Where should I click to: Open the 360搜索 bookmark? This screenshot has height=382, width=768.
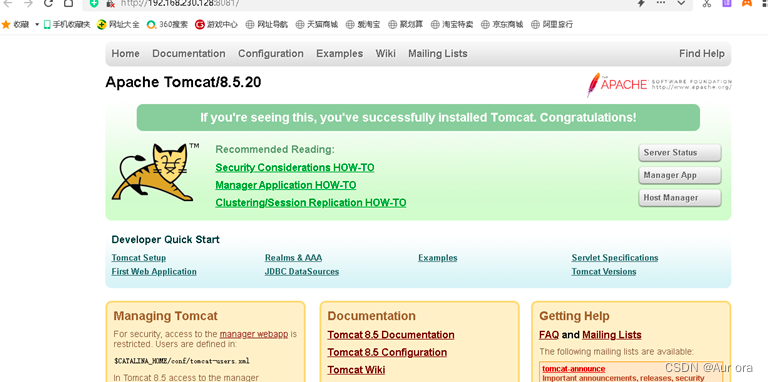(x=167, y=24)
